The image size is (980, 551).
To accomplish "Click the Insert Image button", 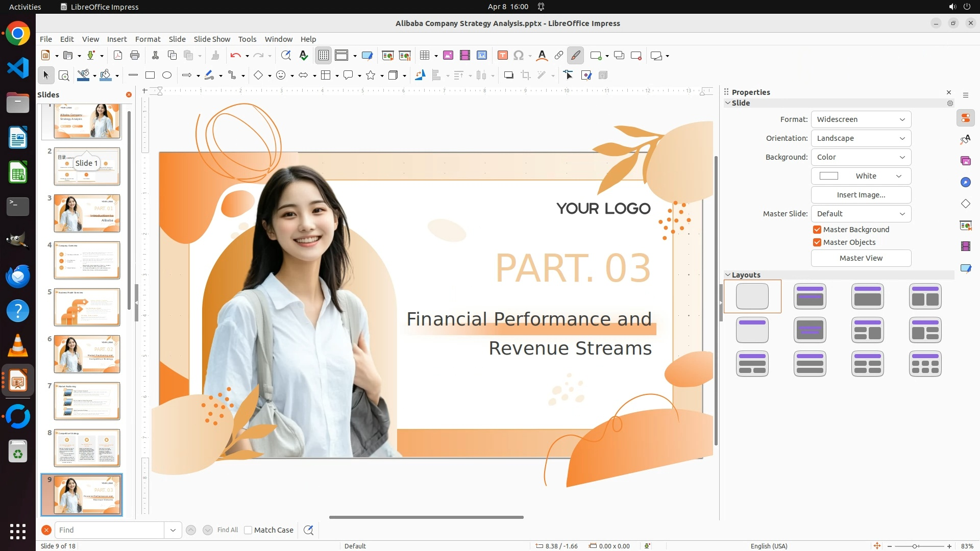I will 861,195.
